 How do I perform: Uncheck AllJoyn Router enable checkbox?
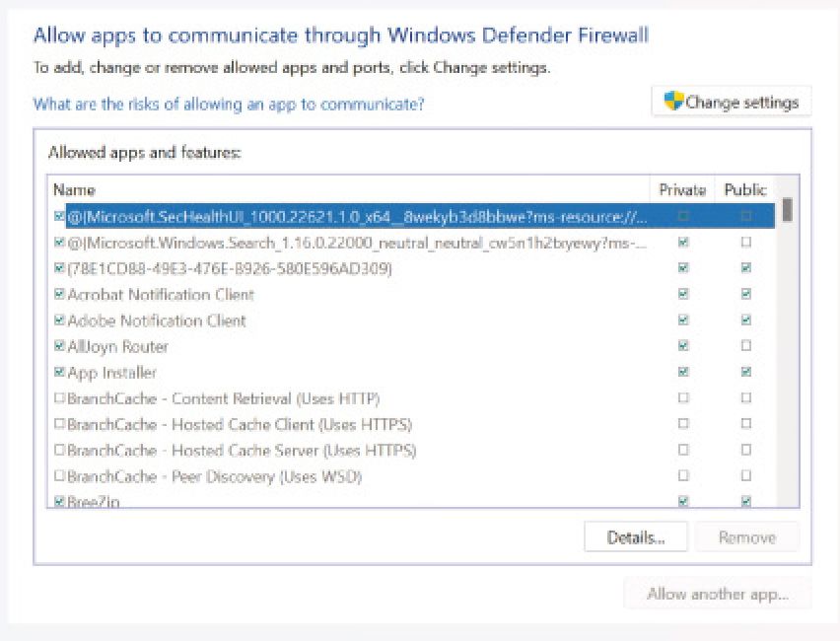coord(59,346)
